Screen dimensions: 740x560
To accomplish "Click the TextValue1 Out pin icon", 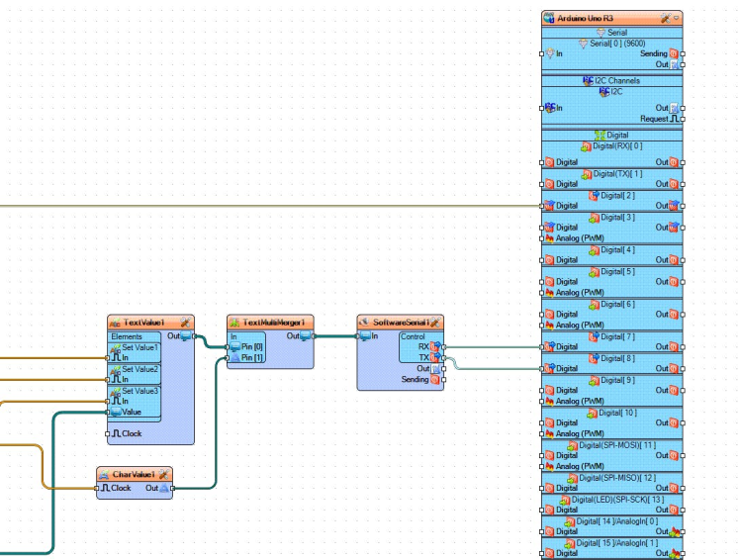I will pyautogui.click(x=187, y=337).
